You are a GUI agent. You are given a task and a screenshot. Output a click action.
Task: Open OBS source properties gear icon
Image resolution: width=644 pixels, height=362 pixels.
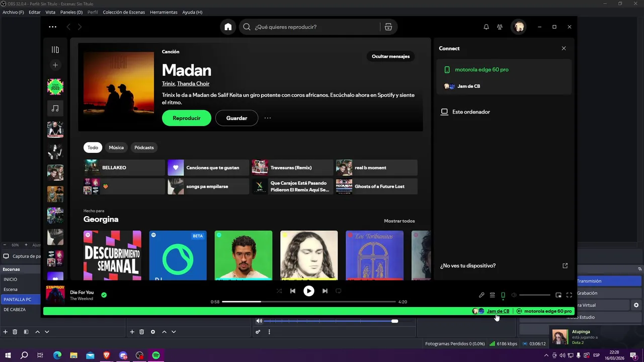(x=153, y=332)
